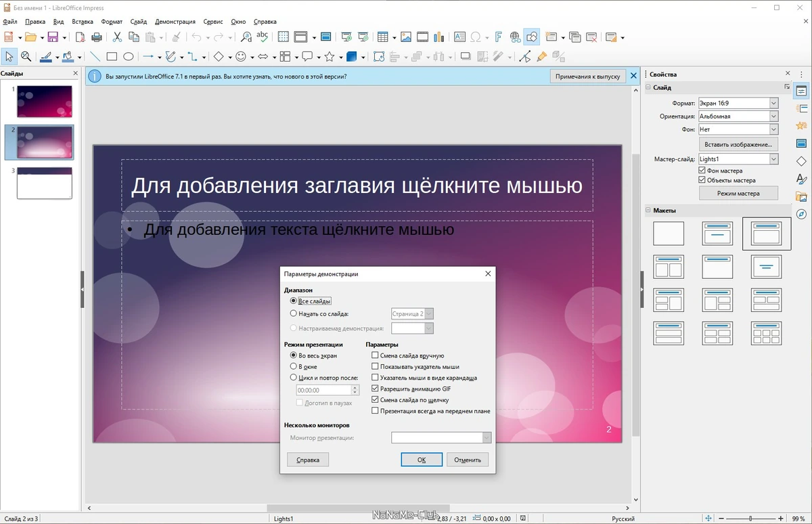Collapse the 'Слайд' section expander
This screenshot has height=524, width=812.
point(648,87)
